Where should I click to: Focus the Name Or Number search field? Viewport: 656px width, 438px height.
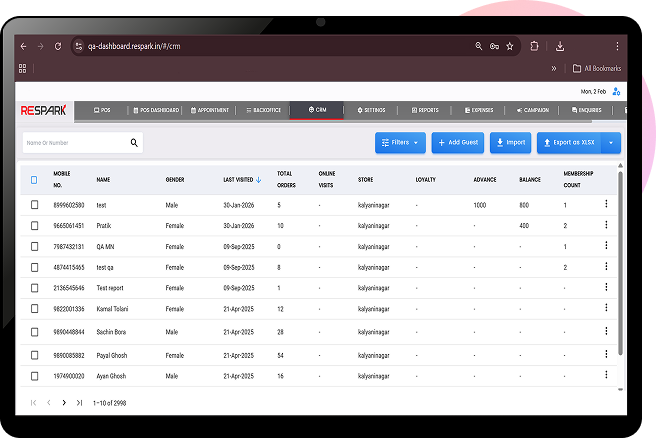click(x=75, y=143)
